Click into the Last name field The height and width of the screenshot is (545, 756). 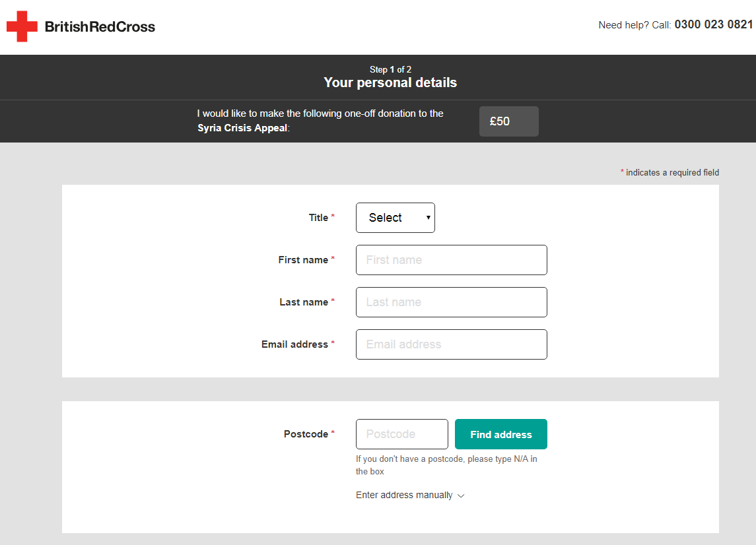point(451,302)
